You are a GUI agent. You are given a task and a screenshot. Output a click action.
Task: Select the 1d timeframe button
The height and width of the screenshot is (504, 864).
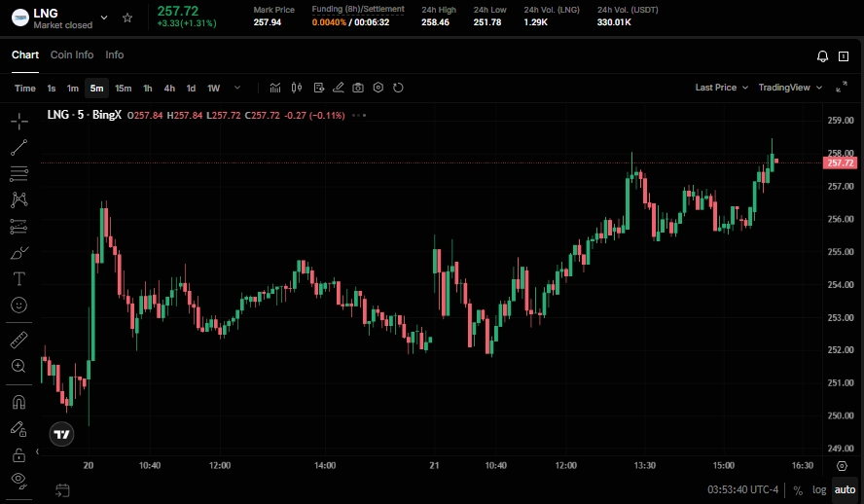point(191,88)
